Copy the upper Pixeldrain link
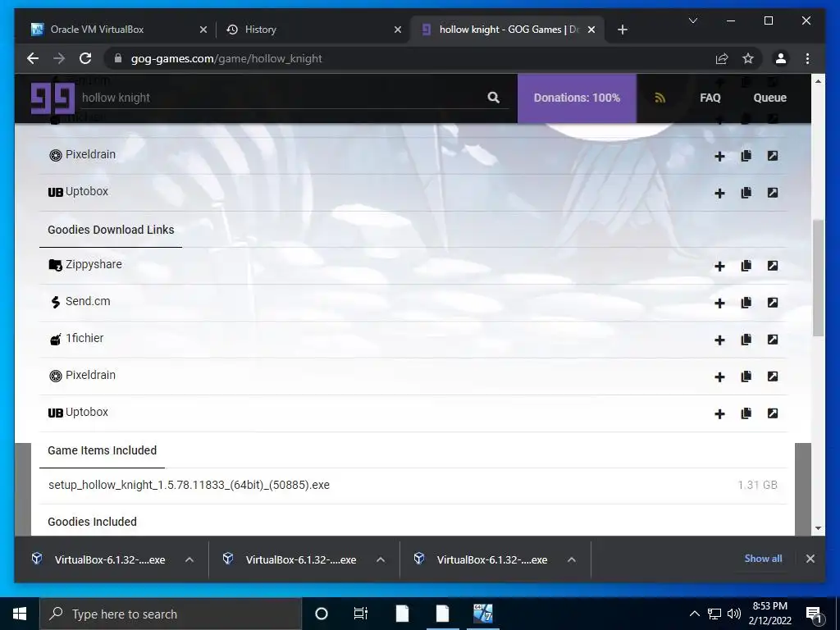Viewport: 840px width, 630px height. [746, 156]
